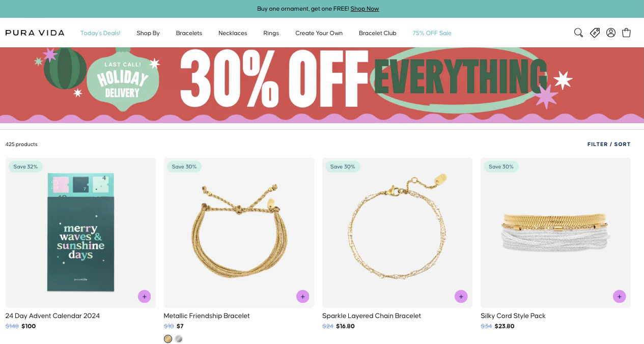Quick-add the Silky Cord Style Pack with its plus button
Screen dimensions: 644x344
click(x=619, y=296)
